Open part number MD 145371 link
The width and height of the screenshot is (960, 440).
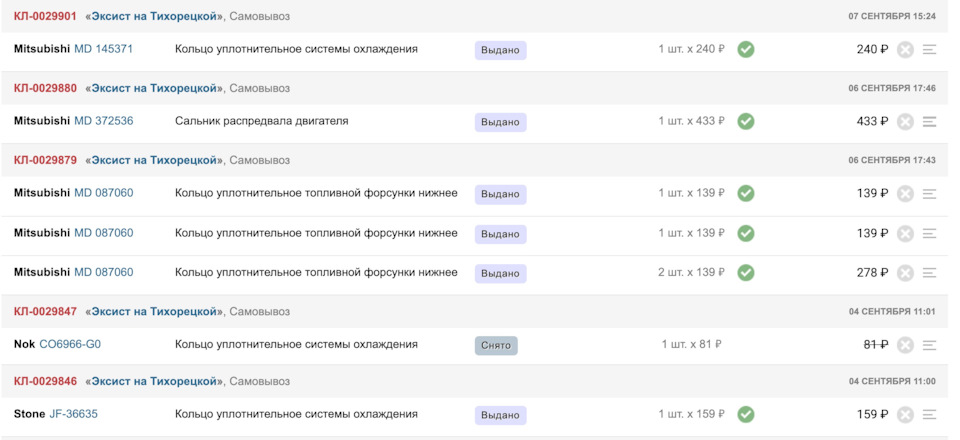pyautogui.click(x=103, y=49)
